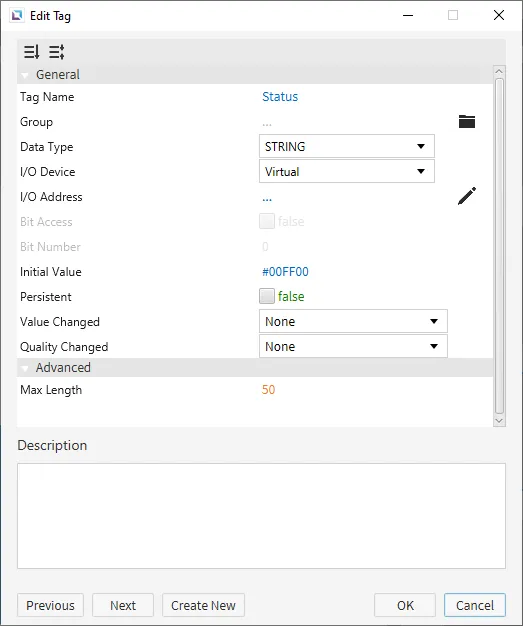The width and height of the screenshot is (523, 626).
Task: Click the Initial Value #00FF00 field
Action: point(285,272)
